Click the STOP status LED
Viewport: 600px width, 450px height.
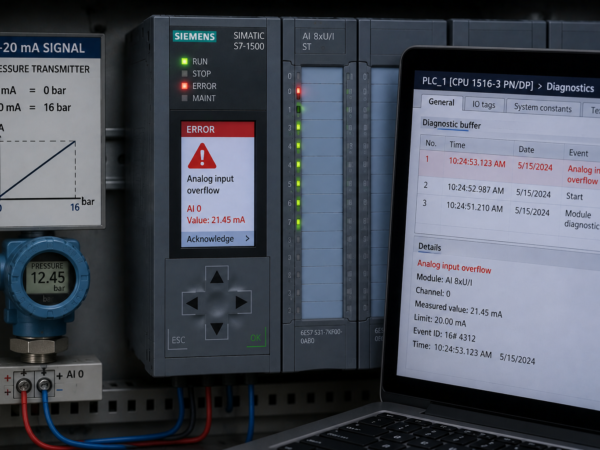185,73
